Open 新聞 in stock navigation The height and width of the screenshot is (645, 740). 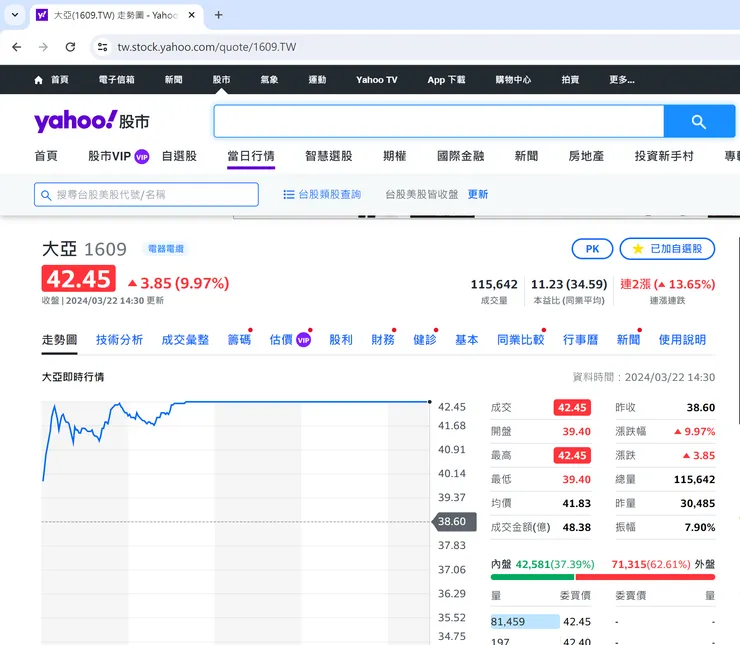(x=526, y=156)
